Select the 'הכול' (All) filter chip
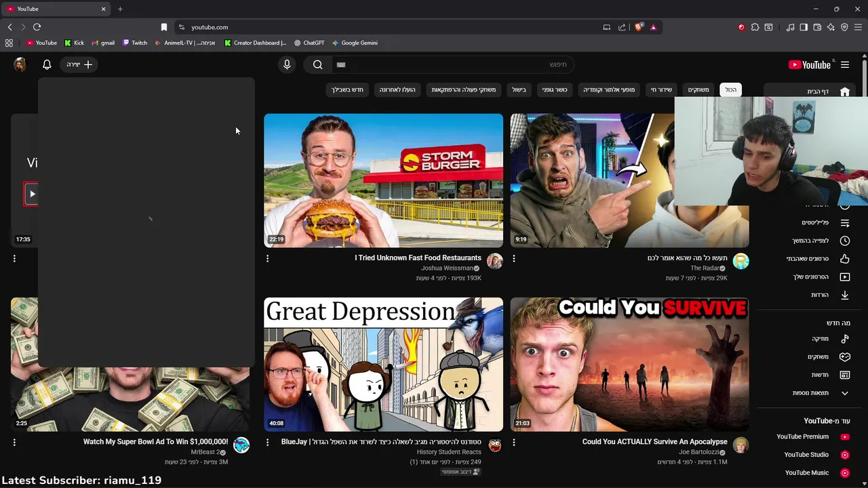This screenshot has width=868, height=488. (730, 89)
